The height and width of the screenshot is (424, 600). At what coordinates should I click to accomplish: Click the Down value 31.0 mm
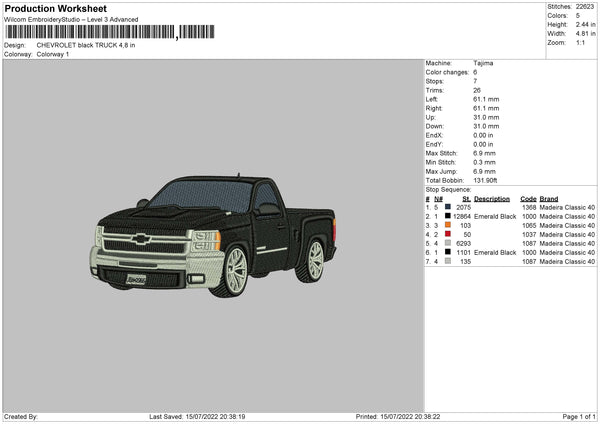(x=486, y=126)
